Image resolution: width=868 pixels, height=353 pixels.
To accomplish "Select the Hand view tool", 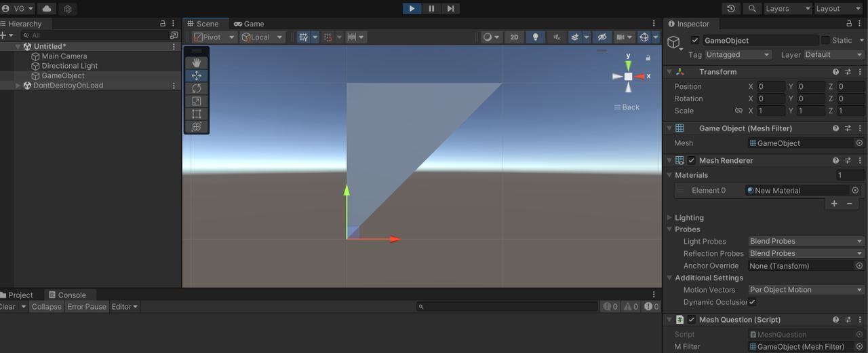I will click(x=197, y=62).
